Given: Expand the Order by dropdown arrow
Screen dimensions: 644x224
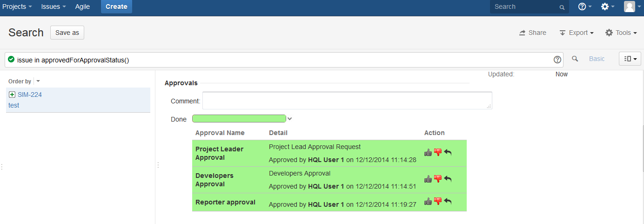Looking at the screenshot, I should coord(38,81).
